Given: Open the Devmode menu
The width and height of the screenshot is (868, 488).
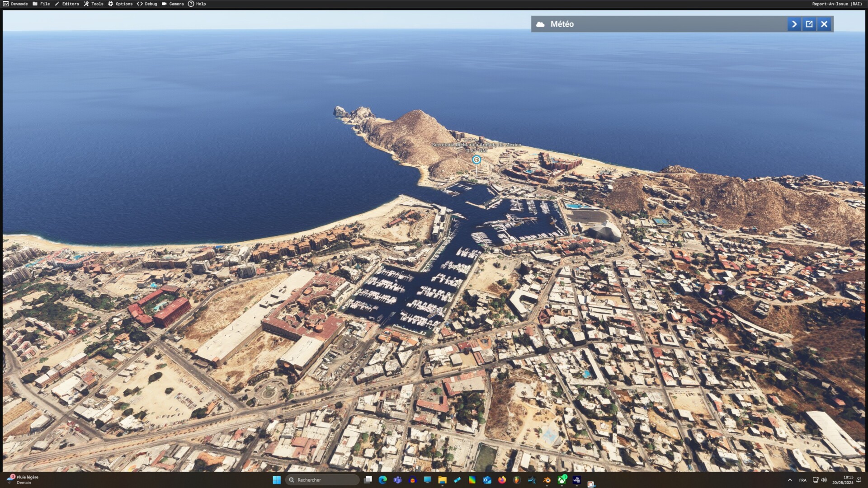Looking at the screenshot, I should click(15, 4).
